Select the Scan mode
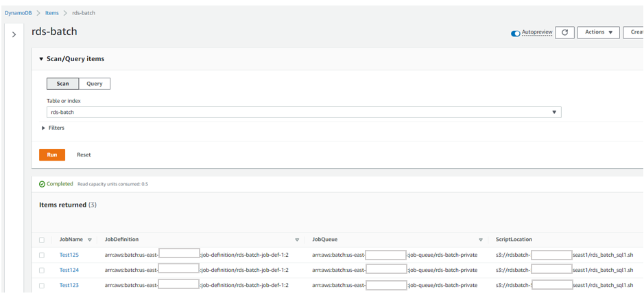This screenshot has height=298, width=644. pos(63,84)
